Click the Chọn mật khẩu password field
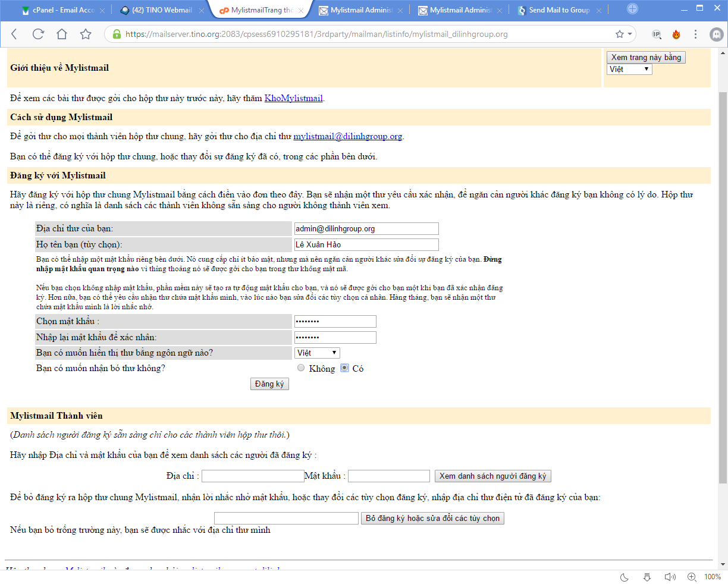728x584 pixels. coord(335,321)
